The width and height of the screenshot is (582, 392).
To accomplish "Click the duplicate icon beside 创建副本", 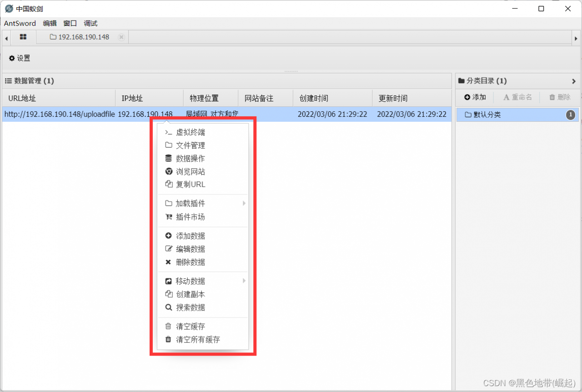I will point(168,294).
